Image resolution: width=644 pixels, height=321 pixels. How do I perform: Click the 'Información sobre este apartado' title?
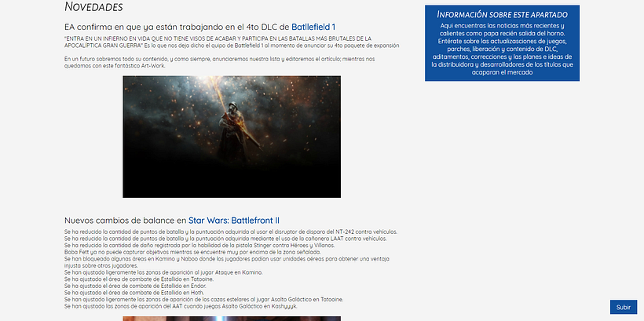(x=503, y=15)
